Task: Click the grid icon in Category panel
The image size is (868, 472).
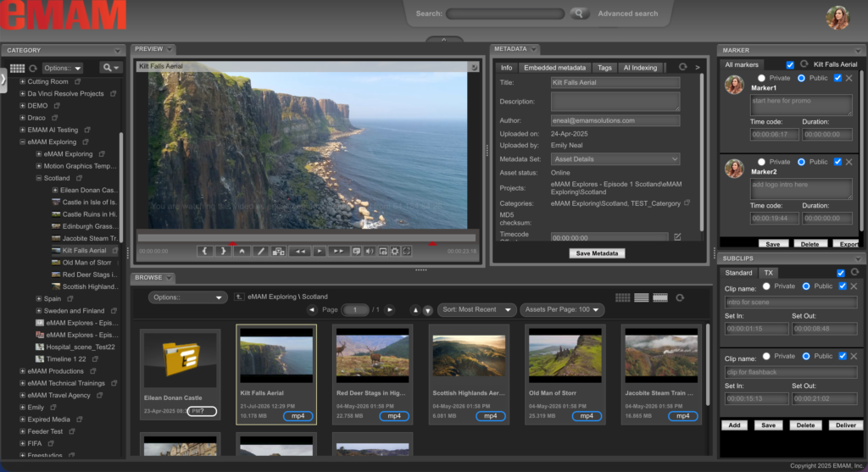Action: pyautogui.click(x=17, y=68)
